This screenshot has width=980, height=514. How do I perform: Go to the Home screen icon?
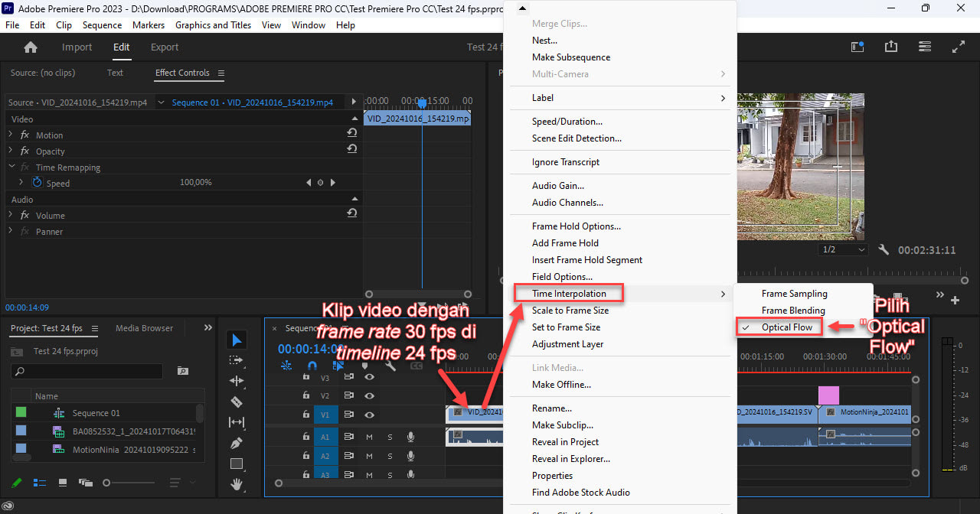(x=31, y=47)
